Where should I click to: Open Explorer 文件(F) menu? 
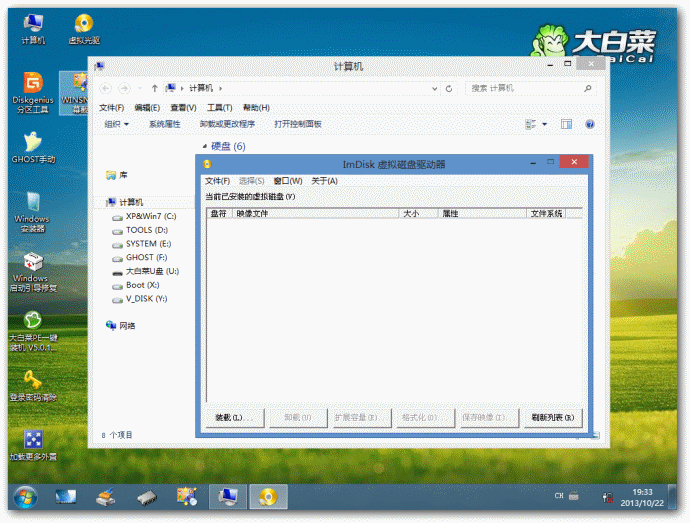(111, 108)
